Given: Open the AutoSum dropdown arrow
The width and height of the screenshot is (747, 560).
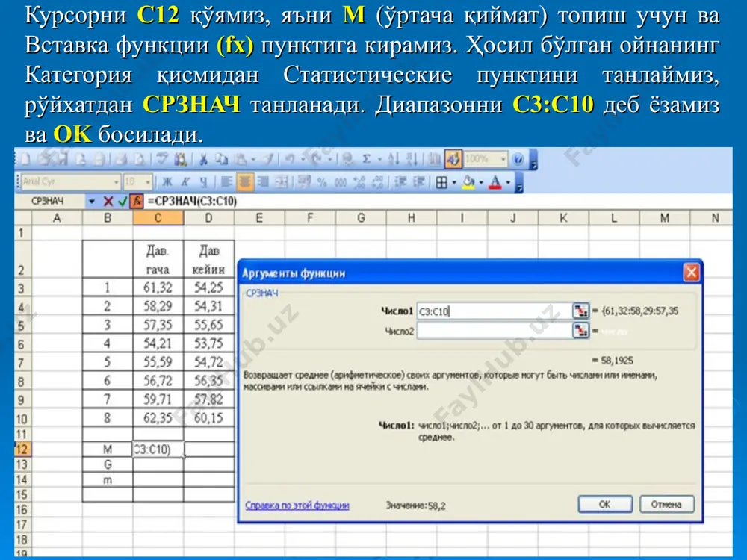Looking at the screenshot, I should (x=379, y=160).
